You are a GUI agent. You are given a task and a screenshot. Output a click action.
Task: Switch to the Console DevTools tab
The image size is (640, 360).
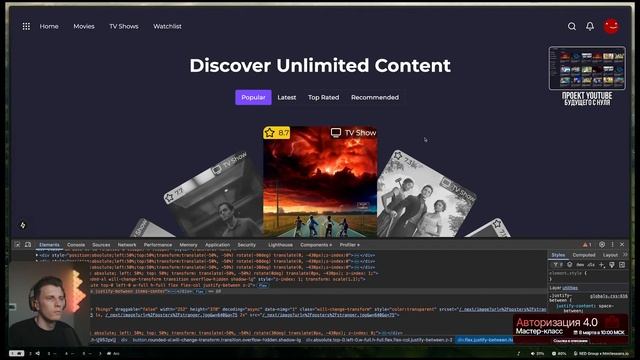pyautogui.click(x=76, y=245)
